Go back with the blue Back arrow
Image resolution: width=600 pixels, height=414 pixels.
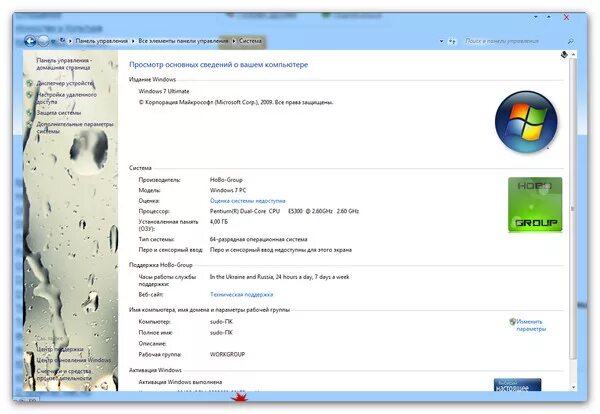[x=30, y=41]
